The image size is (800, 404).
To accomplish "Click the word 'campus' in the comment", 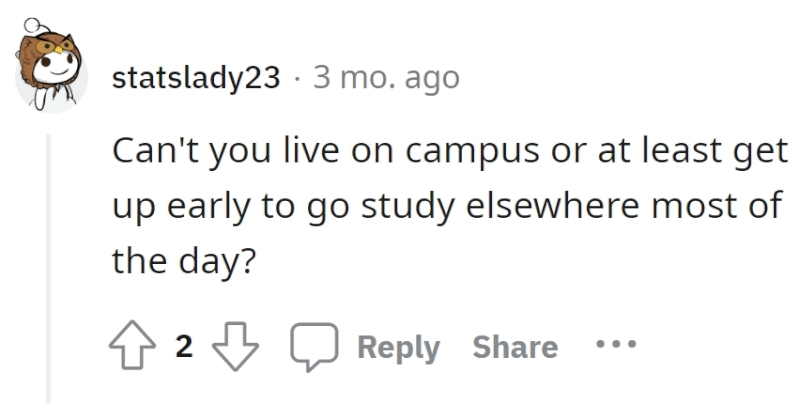I will [x=472, y=153].
